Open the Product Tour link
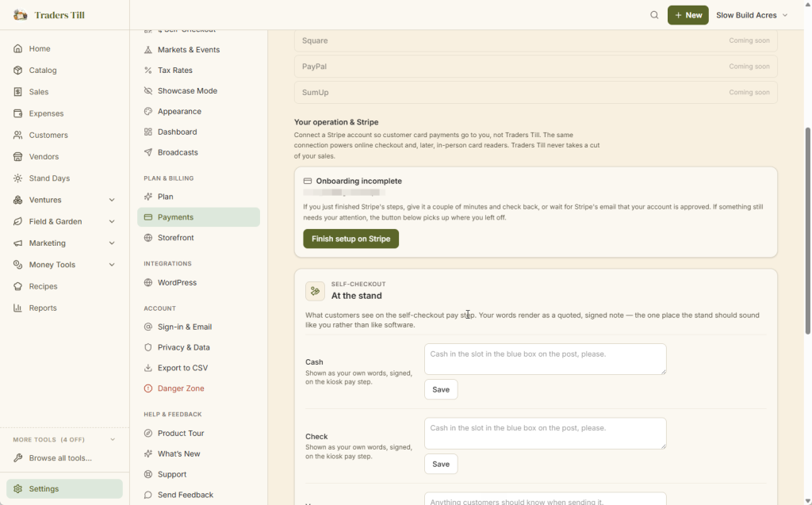The image size is (812, 505). (x=198, y=433)
